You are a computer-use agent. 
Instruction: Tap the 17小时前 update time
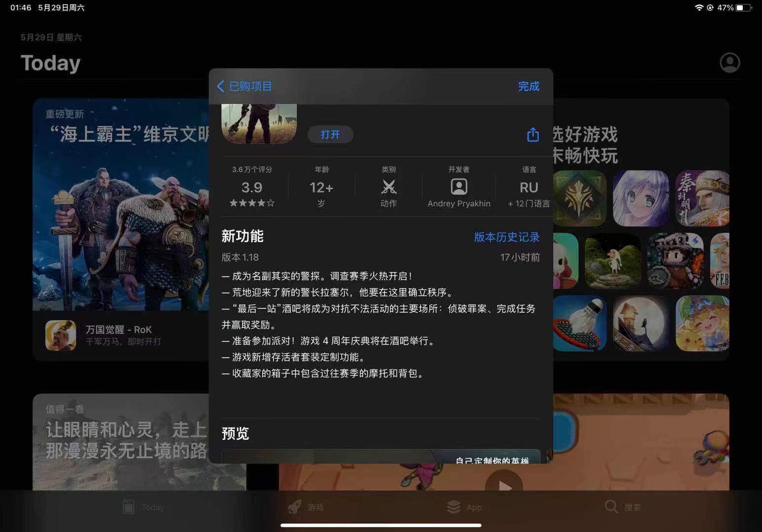520,257
